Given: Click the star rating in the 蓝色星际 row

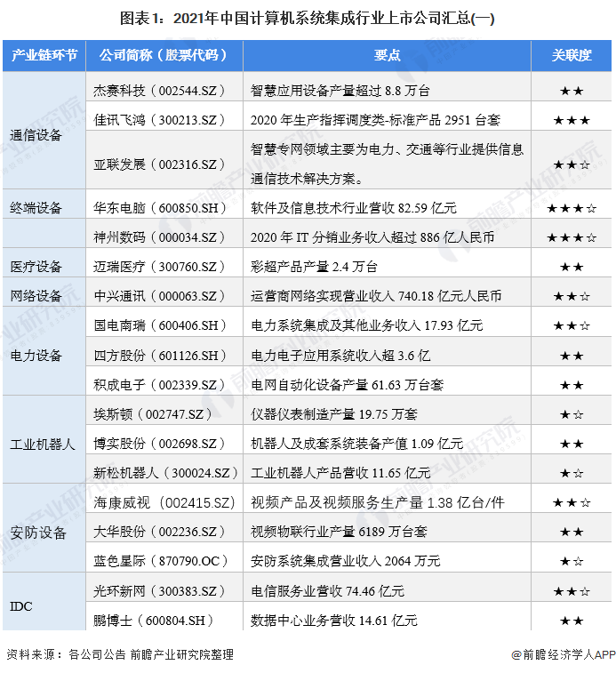Looking at the screenshot, I should pyautogui.click(x=572, y=561).
